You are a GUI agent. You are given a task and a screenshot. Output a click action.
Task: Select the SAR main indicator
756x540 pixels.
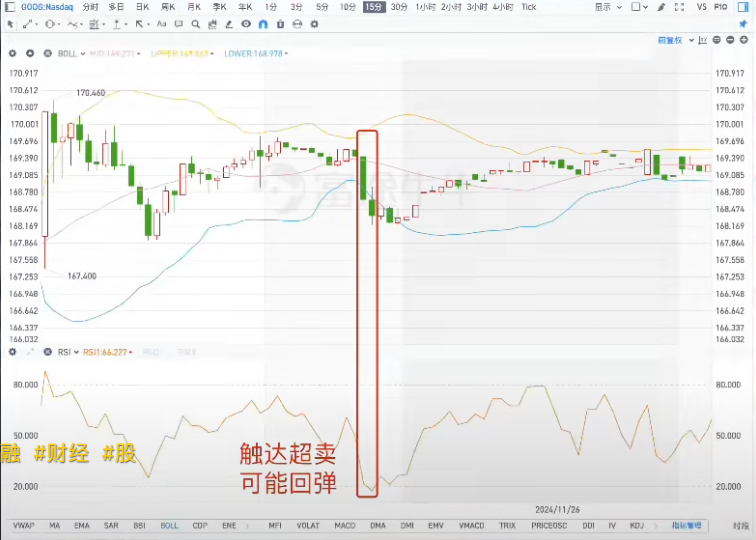point(111,526)
